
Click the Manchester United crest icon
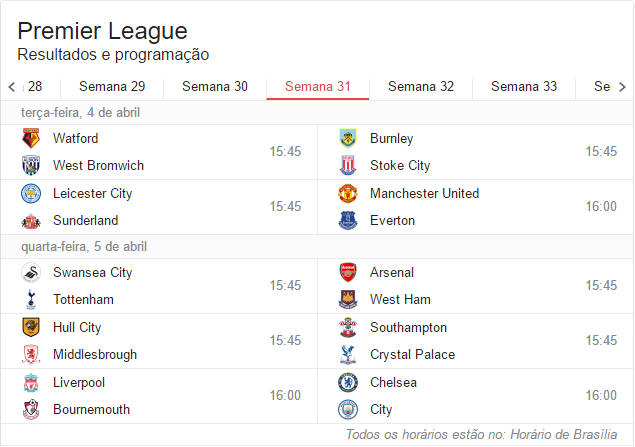(348, 194)
